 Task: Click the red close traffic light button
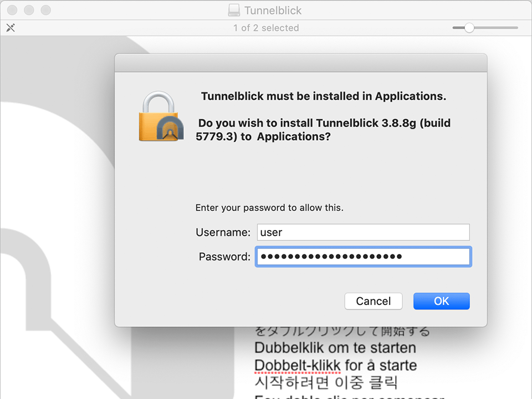pos(12,10)
